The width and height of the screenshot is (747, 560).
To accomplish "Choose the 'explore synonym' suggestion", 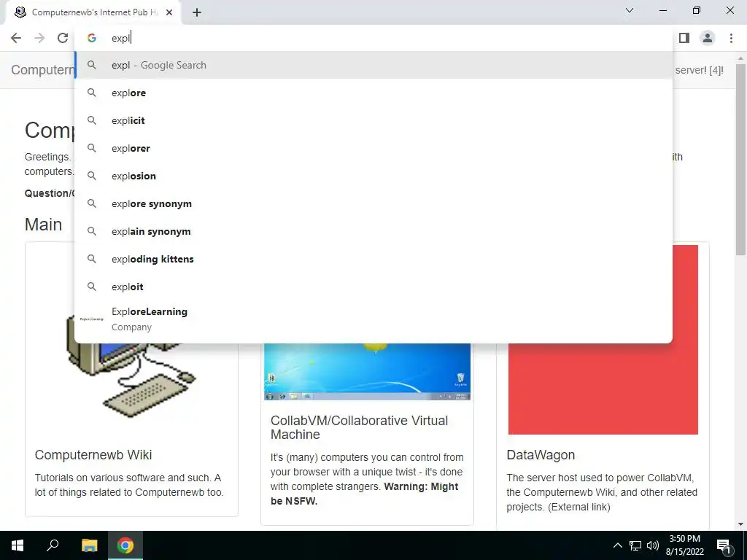I will pyautogui.click(x=374, y=203).
